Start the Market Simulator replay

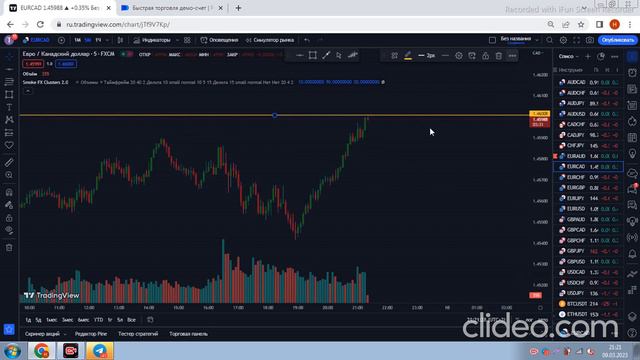click(x=269, y=40)
